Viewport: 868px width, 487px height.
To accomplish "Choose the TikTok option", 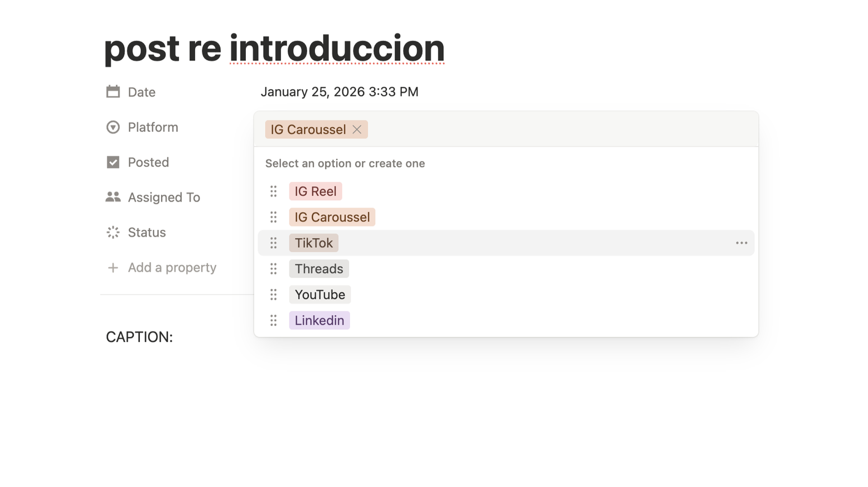I will pos(313,243).
